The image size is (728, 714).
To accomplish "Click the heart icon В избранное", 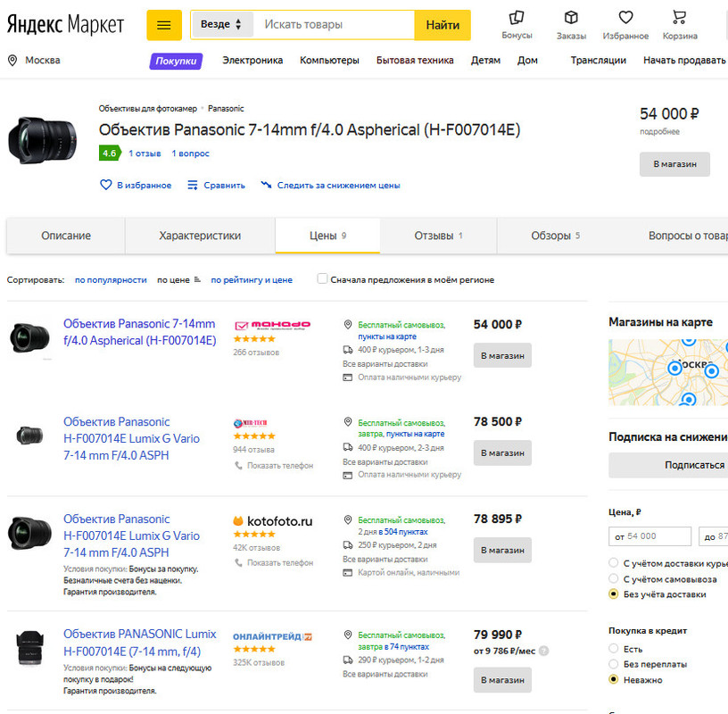I will [x=106, y=185].
